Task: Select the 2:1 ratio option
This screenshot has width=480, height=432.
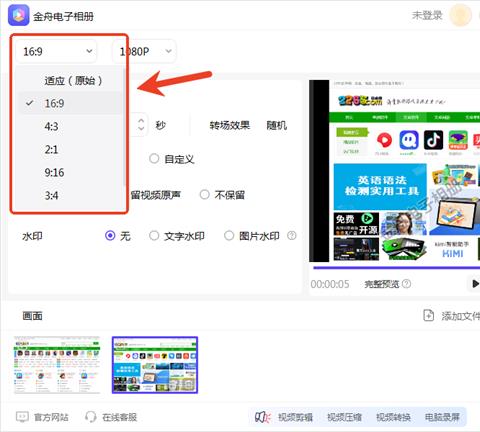Action: (x=51, y=149)
